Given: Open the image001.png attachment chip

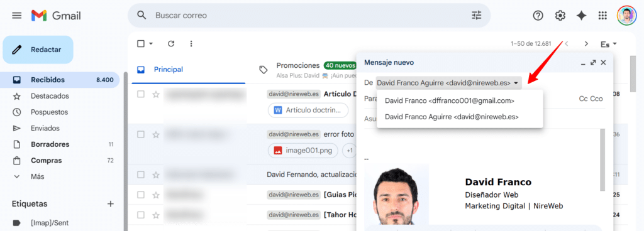Looking at the screenshot, I should [x=303, y=150].
